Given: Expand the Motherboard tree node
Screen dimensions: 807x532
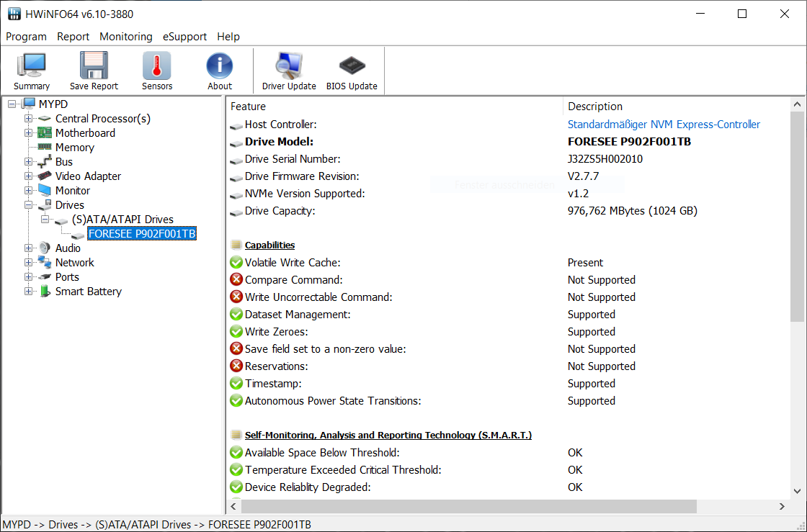Looking at the screenshot, I should click(x=28, y=133).
